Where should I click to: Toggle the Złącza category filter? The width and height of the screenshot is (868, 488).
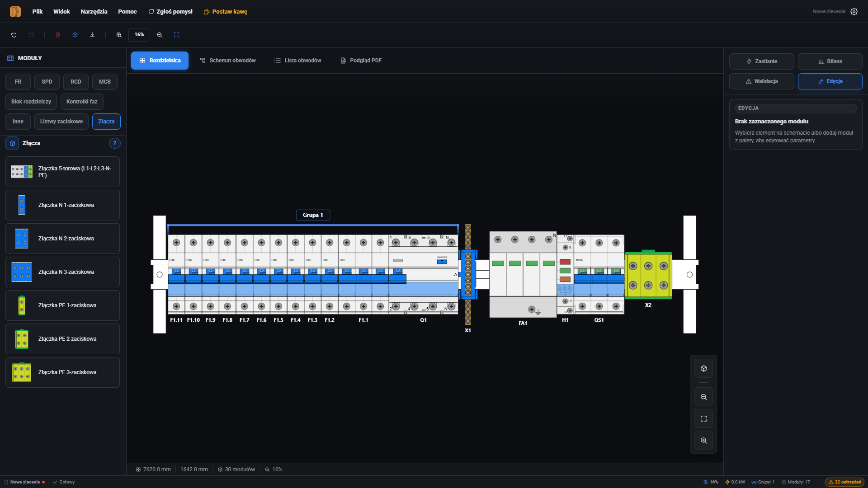click(106, 122)
